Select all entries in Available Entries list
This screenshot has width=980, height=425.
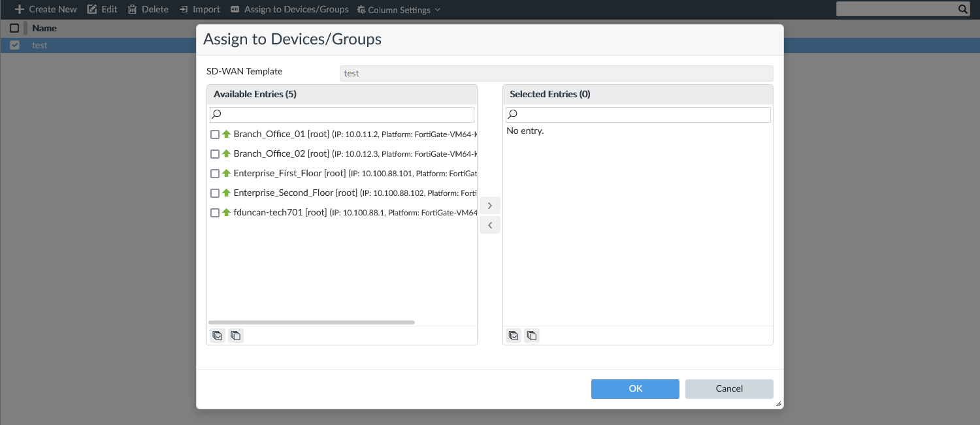pos(218,336)
